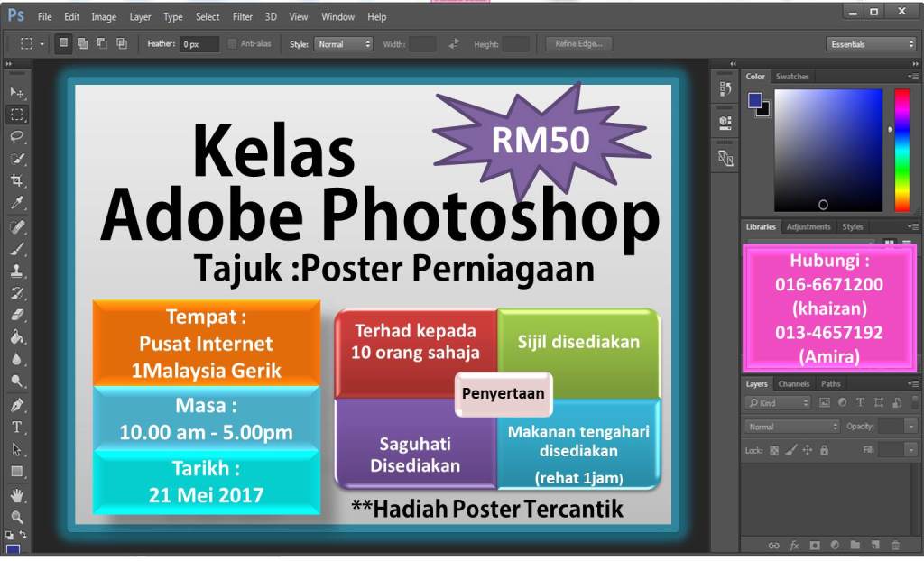Switch to the Channels tab

click(794, 384)
